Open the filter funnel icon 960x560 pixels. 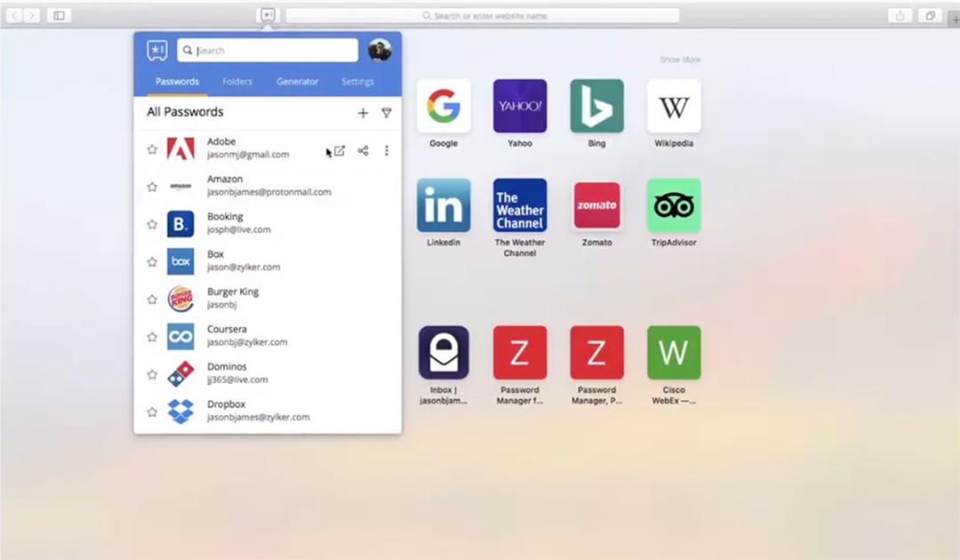tap(387, 113)
